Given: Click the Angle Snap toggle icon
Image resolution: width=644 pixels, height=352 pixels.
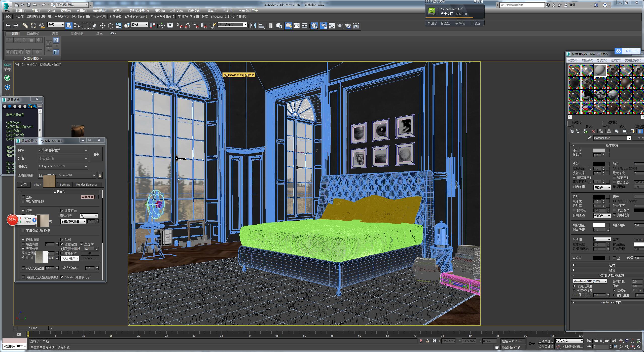Looking at the screenshot, I should pos(188,25).
